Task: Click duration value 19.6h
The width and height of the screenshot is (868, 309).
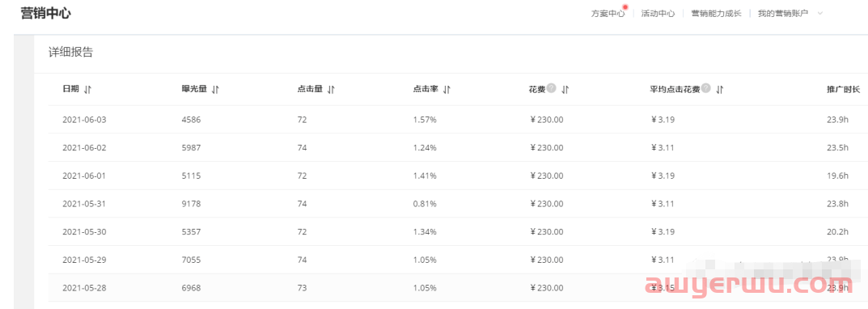Action: tap(837, 176)
